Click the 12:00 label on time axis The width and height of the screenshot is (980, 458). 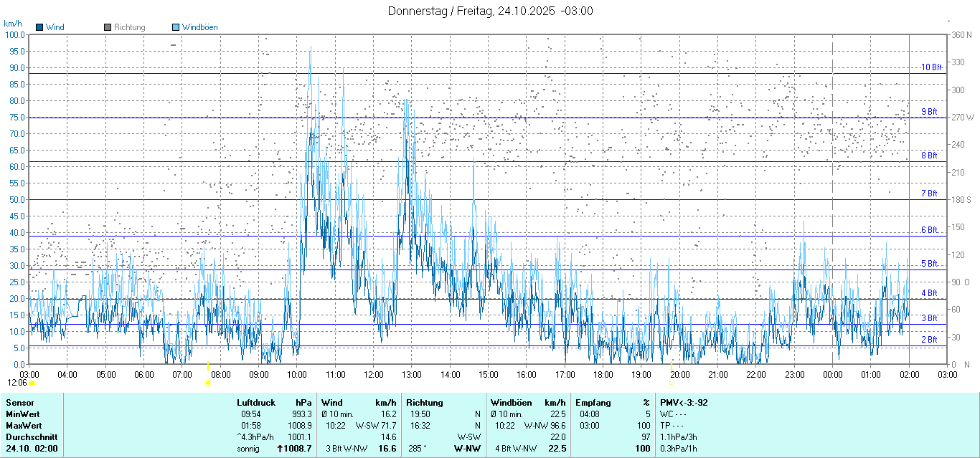click(373, 375)
